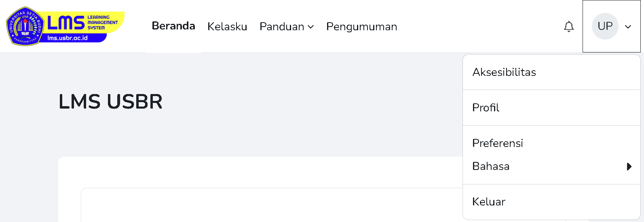Collapse the user menu with its chevron
Screen dimensions: 644x222
pyautogui.click(x=628, y=27)
